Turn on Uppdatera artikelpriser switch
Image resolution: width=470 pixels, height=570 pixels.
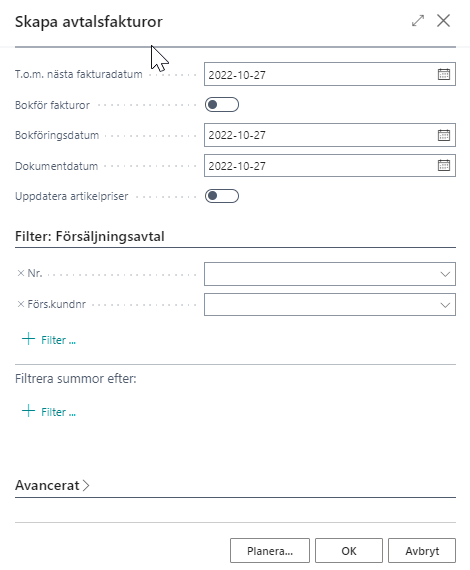click(222, 196)
